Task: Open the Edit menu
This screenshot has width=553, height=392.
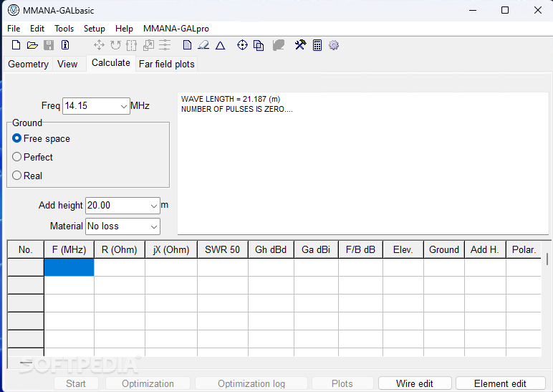Action: 37,29
